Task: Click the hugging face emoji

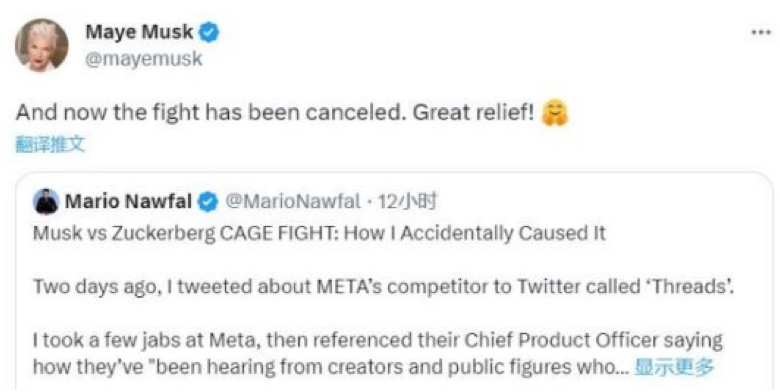Action: [556, 113]
